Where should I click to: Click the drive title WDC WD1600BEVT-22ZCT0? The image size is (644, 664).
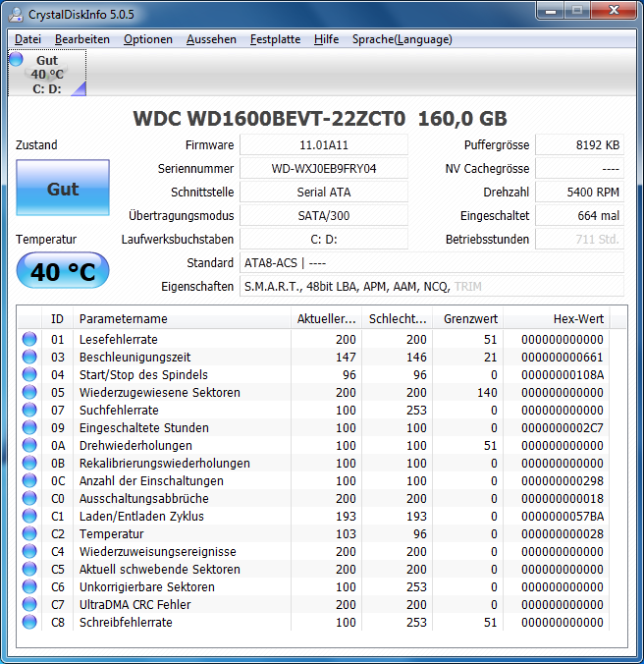coord(269,119)
